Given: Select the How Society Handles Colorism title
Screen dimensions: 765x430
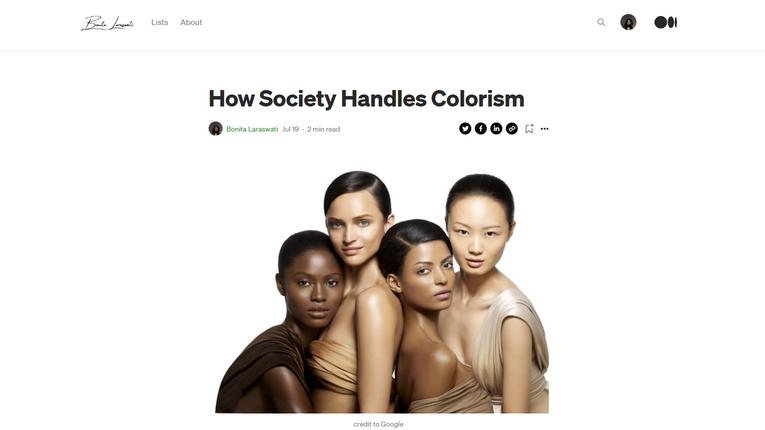Looking at the screenshot, I should click(x=366, y=99).
